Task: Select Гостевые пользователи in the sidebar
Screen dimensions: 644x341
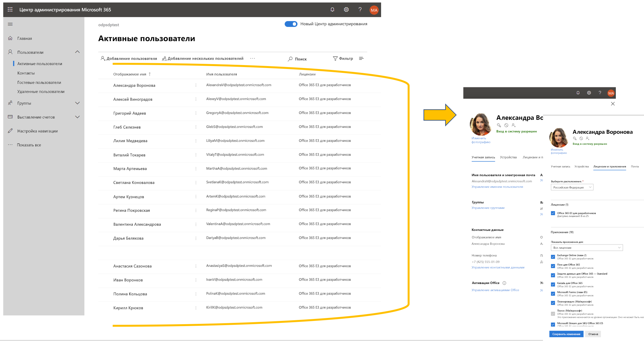Action: [x=39, y=82]
